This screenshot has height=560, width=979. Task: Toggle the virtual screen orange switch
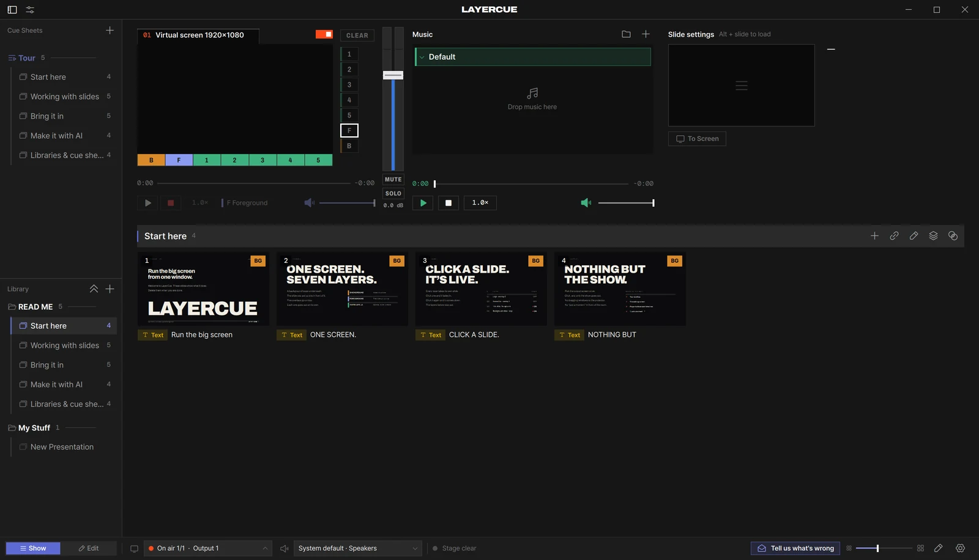pos(324,34)
